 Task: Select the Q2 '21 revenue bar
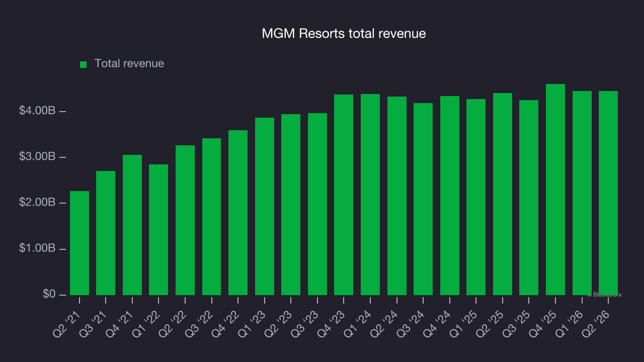click(x=79, y=243)
